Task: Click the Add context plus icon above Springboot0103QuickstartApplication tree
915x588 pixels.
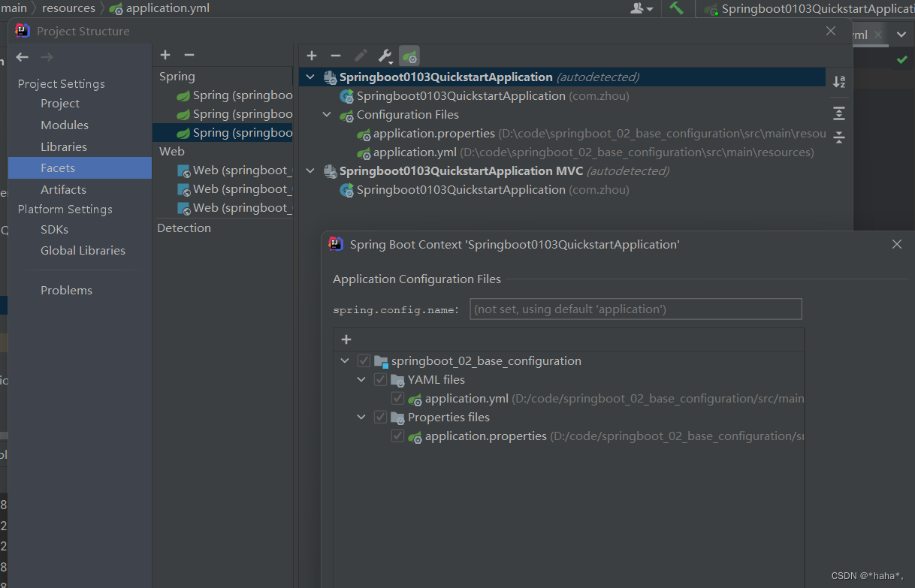Action: tap(312, 56)
